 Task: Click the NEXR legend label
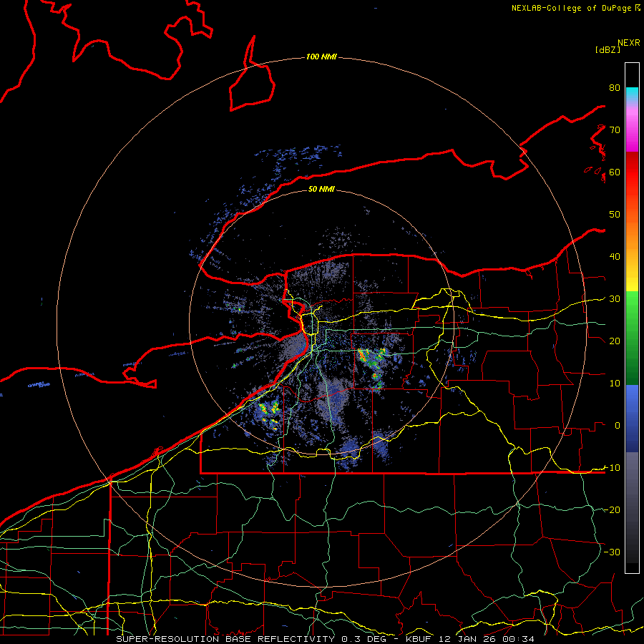point(628,43)
